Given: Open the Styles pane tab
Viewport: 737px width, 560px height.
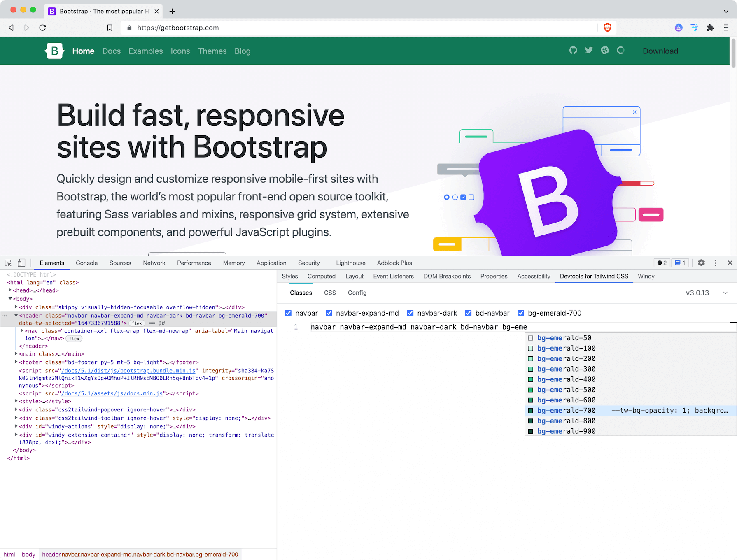Looking at the screenshot, I should (290, 277).
